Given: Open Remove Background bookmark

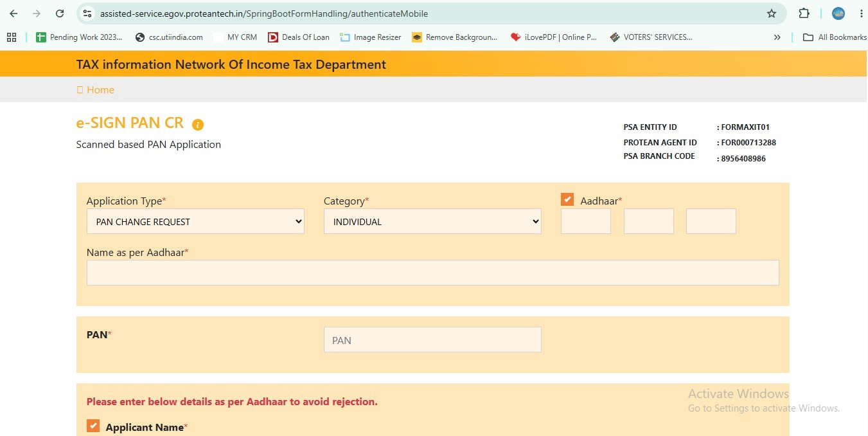Looking at the screenshot, I should coord(455,37).
